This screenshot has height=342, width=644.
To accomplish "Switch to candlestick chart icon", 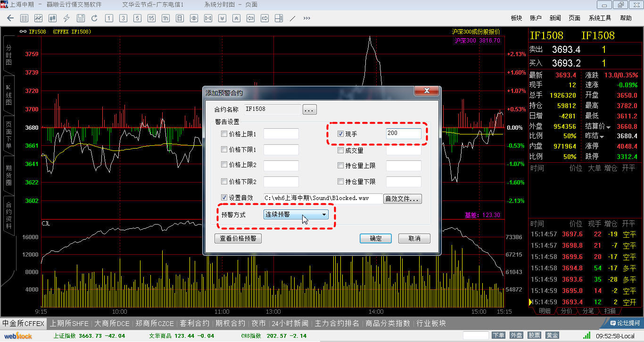I will tap(52, 18).
